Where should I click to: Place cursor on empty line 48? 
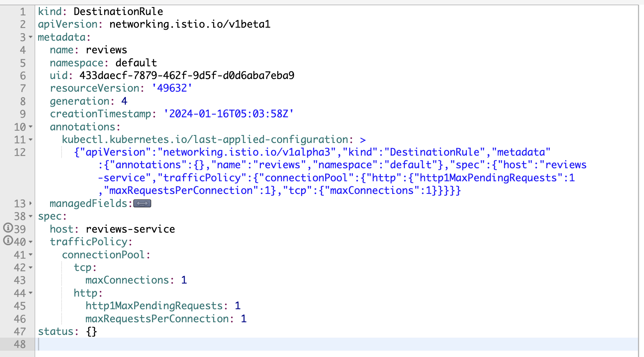click(336, 344)
